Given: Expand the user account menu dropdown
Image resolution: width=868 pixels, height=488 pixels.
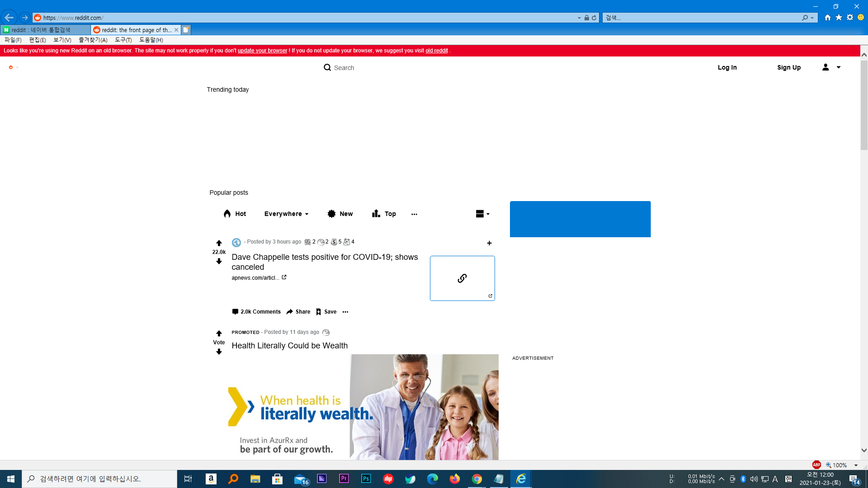Looking at the screenshot, I should tap(831, 67).
